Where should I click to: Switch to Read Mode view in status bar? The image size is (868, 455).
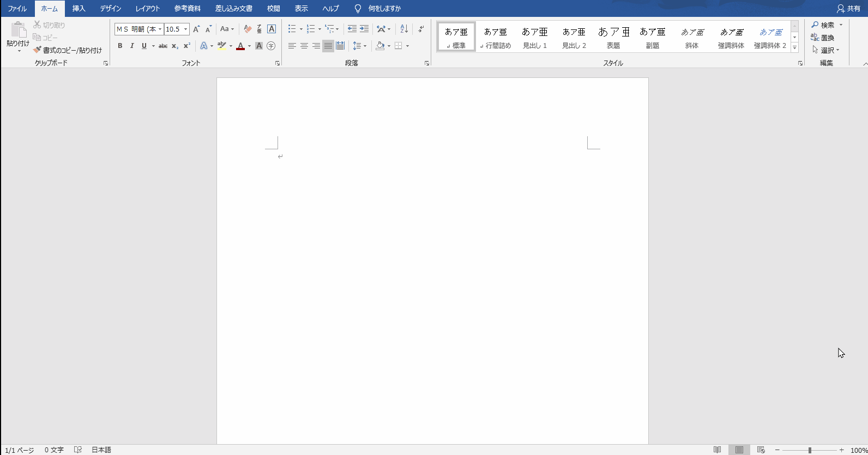pyautogui.click(x=718, y=450)
